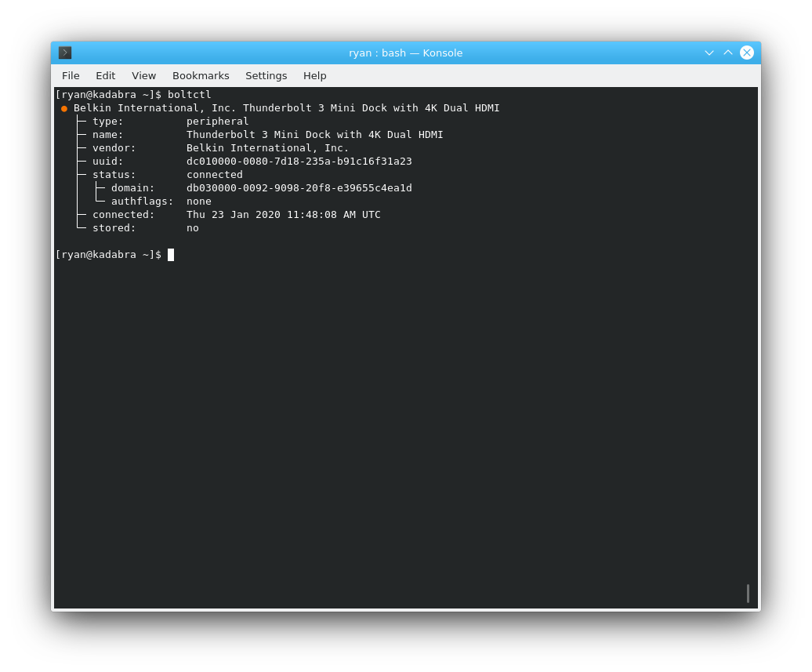
Task: Close the Konsole window
Action: pos(747,53)
